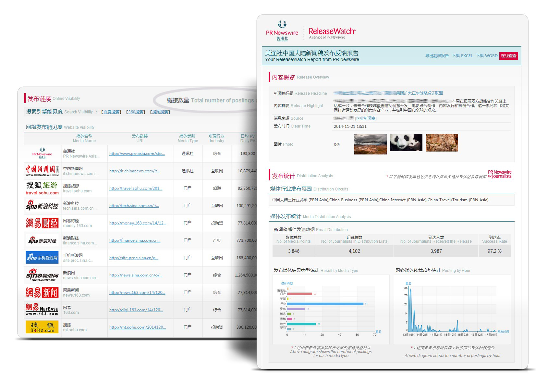This screenshot has width=560, height=392.
Task: Click the panda photo thumbnail
Action: coord(406,143)
